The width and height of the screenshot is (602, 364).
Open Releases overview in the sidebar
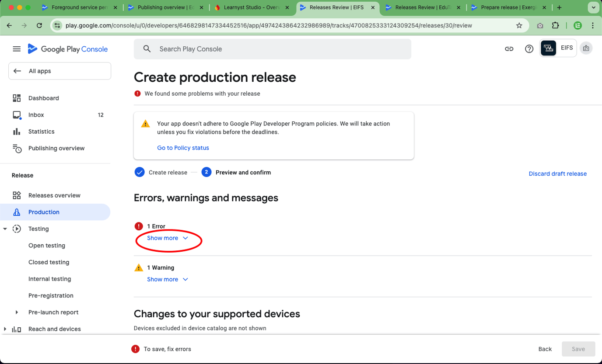coord(55,195)
